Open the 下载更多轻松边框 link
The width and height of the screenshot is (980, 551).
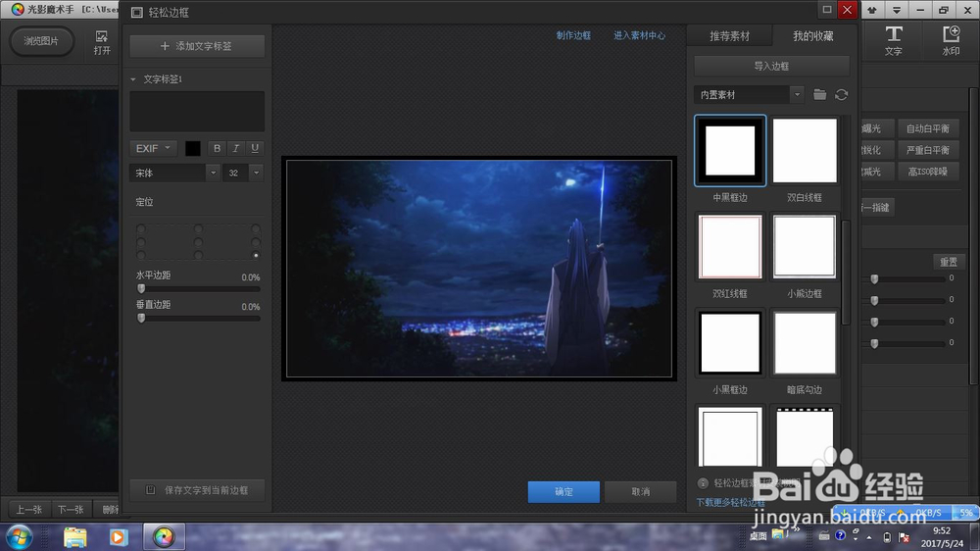coord(731,503)
